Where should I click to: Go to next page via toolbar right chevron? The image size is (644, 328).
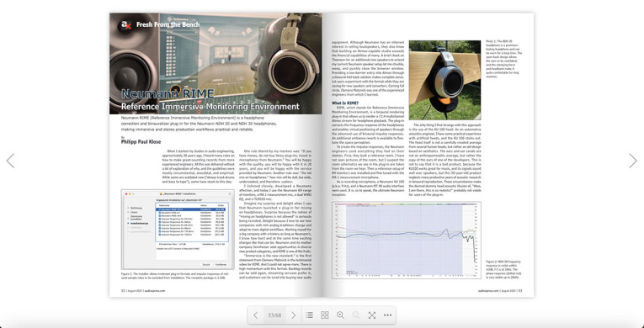(x=293, y=315)
